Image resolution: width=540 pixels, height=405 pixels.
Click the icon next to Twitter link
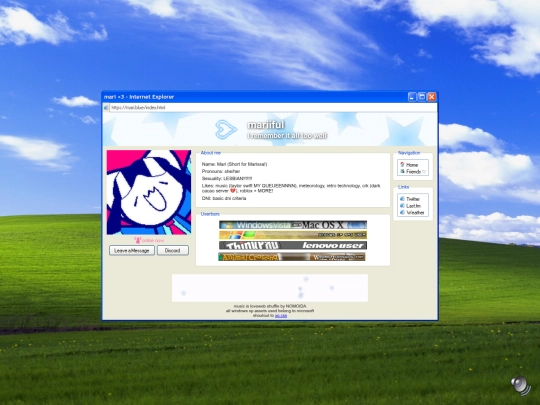tap(402, 199)
